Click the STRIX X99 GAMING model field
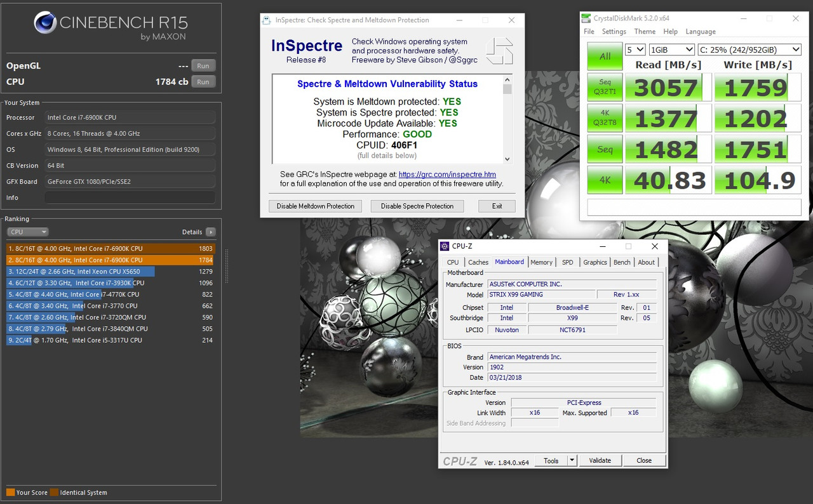This screenshot has height=504, width=813. tap(541, 295)
